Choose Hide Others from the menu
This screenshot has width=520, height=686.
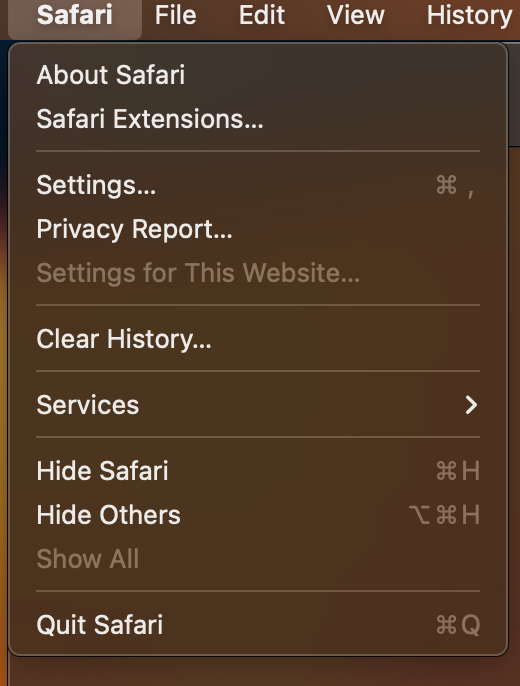(258, 515)
